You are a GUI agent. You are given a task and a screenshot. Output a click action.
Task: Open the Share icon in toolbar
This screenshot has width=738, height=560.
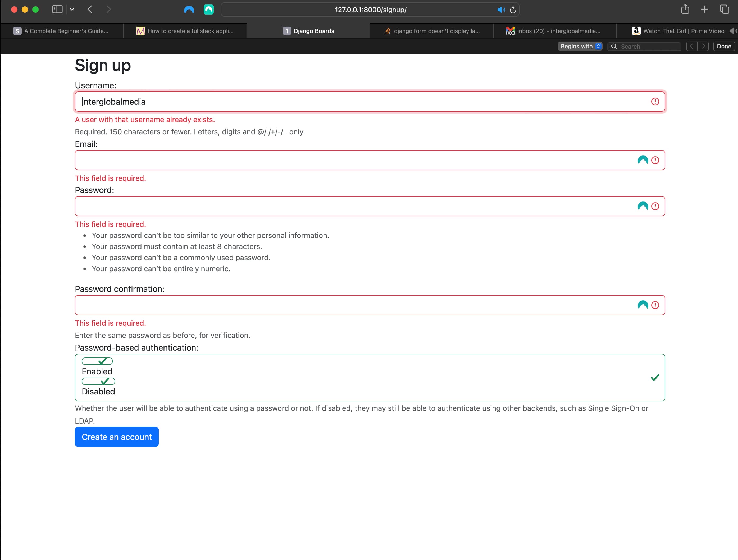click(685, 9)
